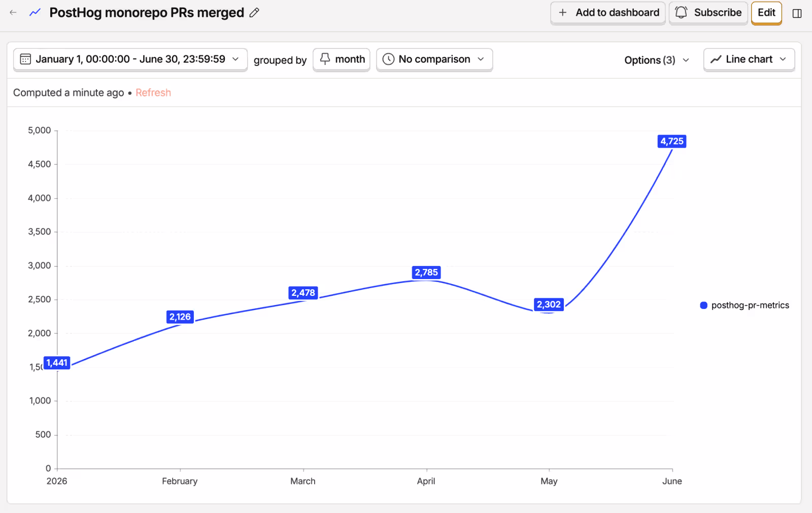
Task: Click the Add to dashboard button
Action: coord(608,13)
